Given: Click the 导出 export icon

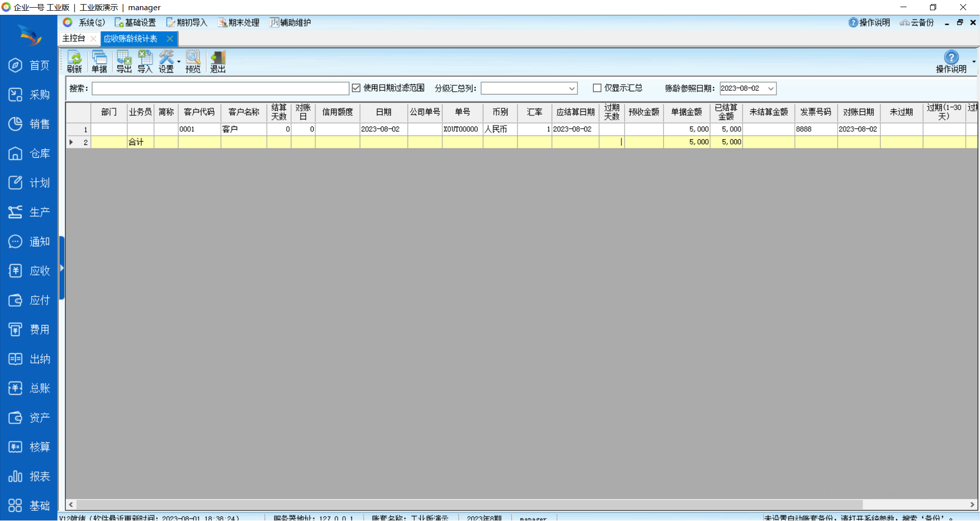Looking at the screenshot, I should (x=124, y=62).
